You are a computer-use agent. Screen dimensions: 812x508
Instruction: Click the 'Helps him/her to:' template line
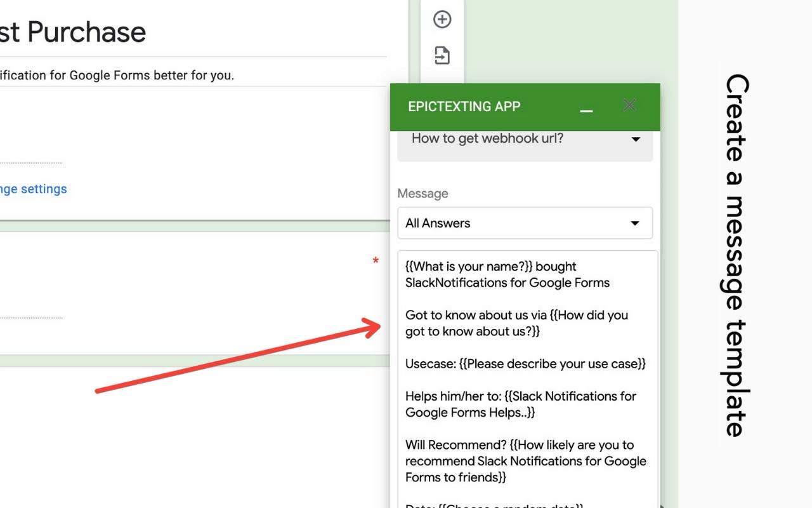[x=521, y=404]
